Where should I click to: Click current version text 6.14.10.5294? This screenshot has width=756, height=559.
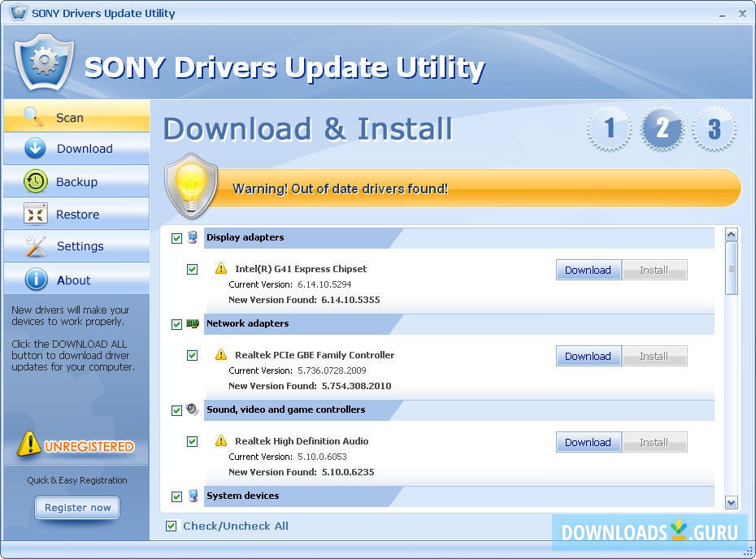[324, 284]
